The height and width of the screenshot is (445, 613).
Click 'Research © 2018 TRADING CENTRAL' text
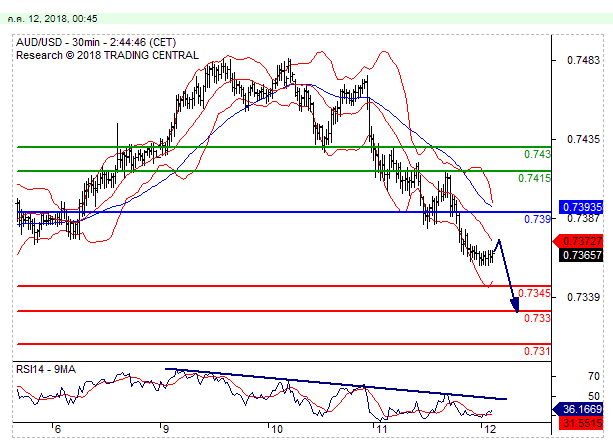coord(107,55)
